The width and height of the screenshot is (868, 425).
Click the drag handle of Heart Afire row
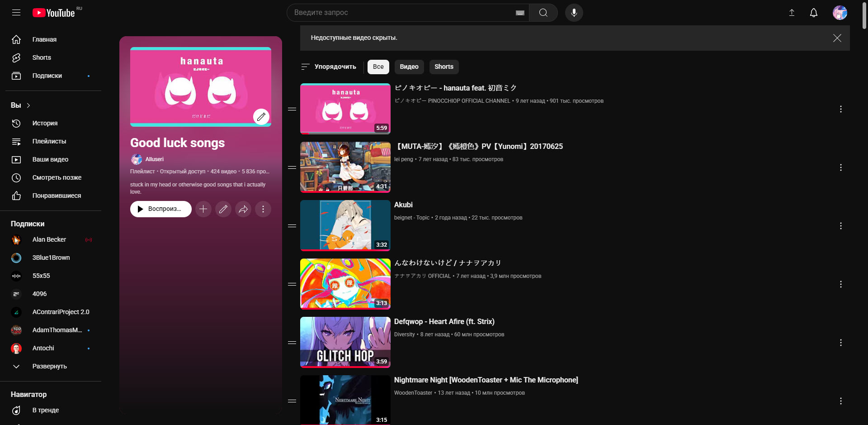[x=292, y=343]
